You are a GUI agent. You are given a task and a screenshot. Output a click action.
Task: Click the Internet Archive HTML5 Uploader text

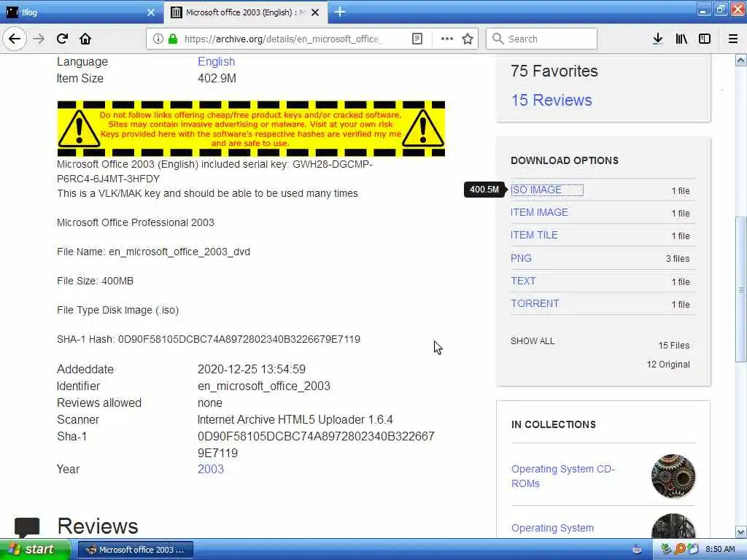(295, 419)
